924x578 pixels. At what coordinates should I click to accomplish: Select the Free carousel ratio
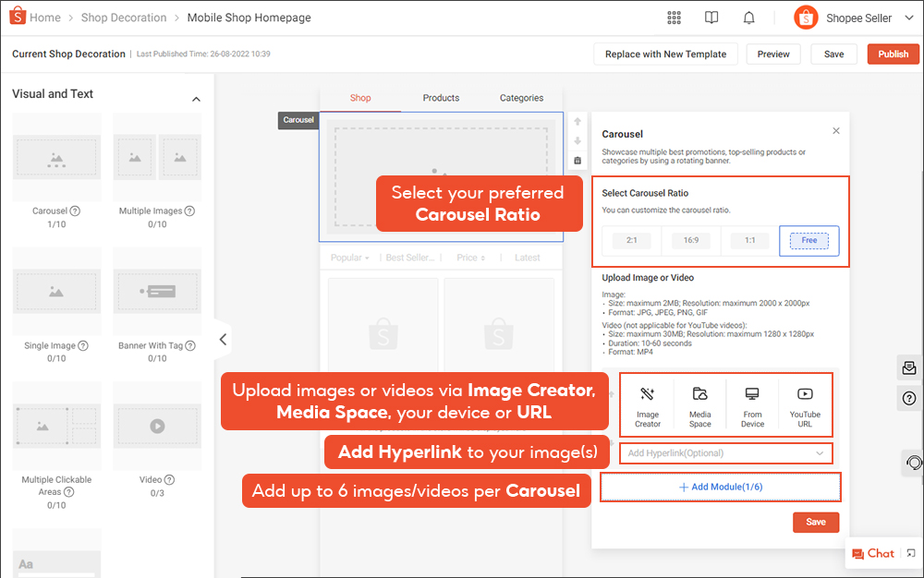808,241
